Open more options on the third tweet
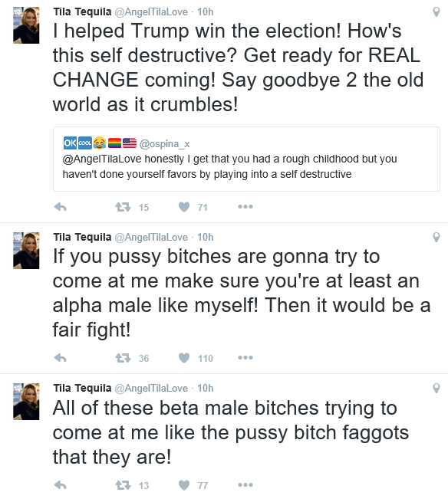Viewport: 448px width, 499px height. click(245, 485)
